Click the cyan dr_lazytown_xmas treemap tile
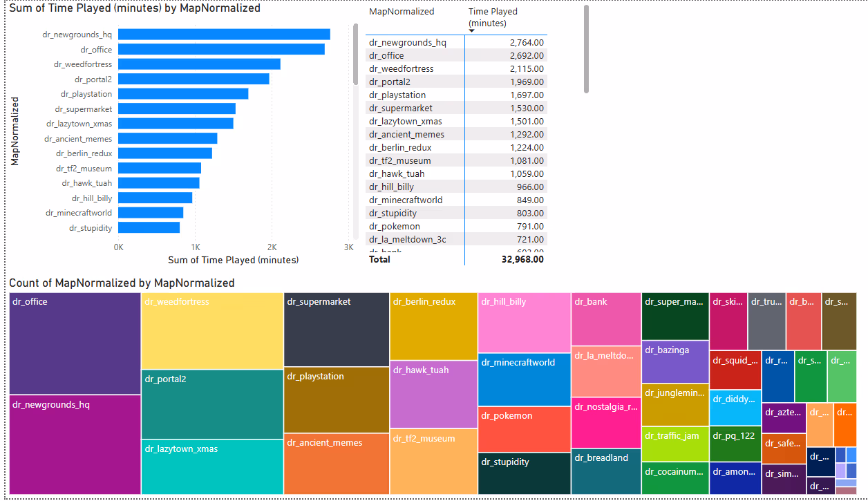This screenshot has height=501, width=868. pyautogui.click(x=212, y=468)
